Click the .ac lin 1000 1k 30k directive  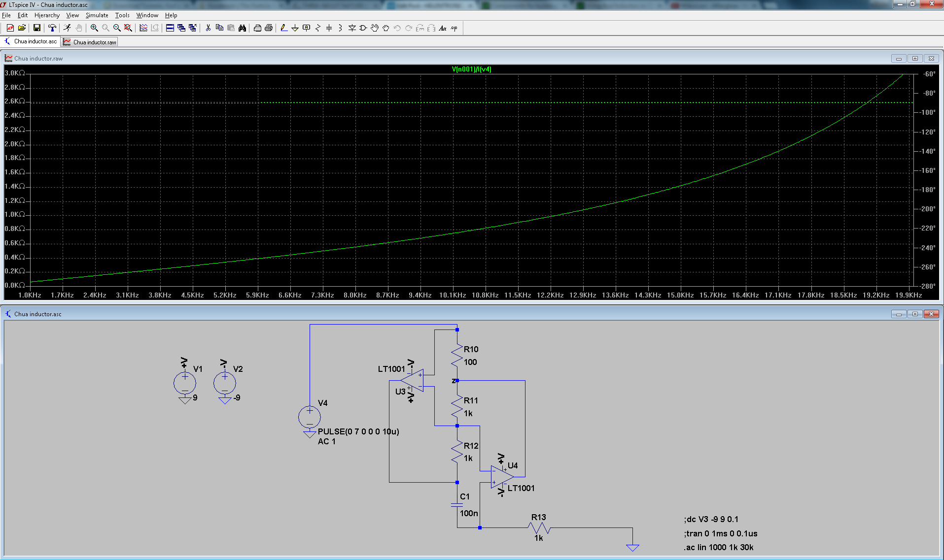pos(719,547)
